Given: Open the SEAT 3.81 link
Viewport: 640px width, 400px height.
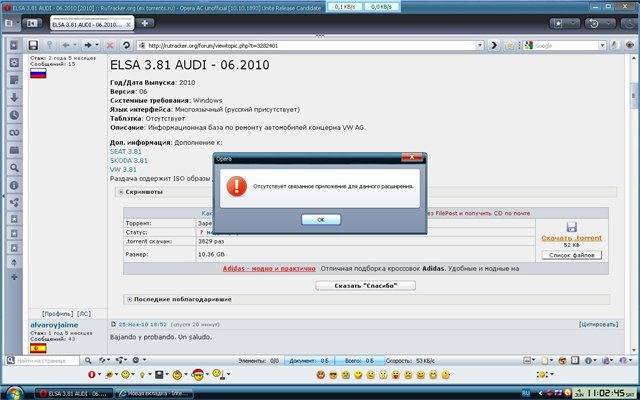Looking at the screenshot, I should tap(126, 151).
